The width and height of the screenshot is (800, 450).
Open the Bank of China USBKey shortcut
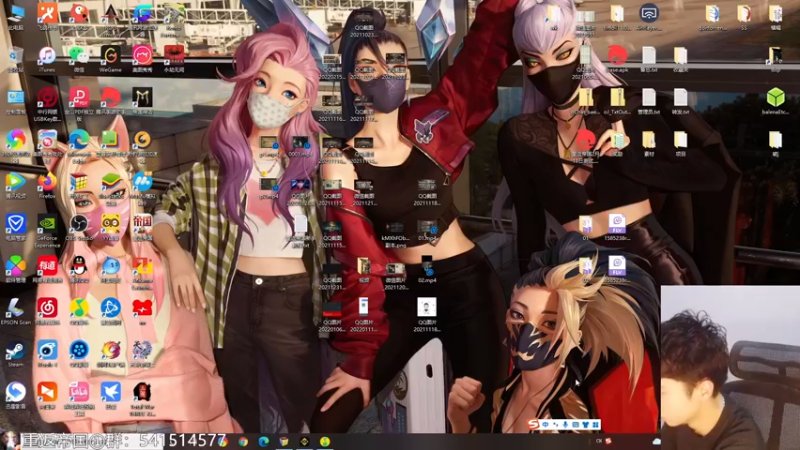[47, 98]
